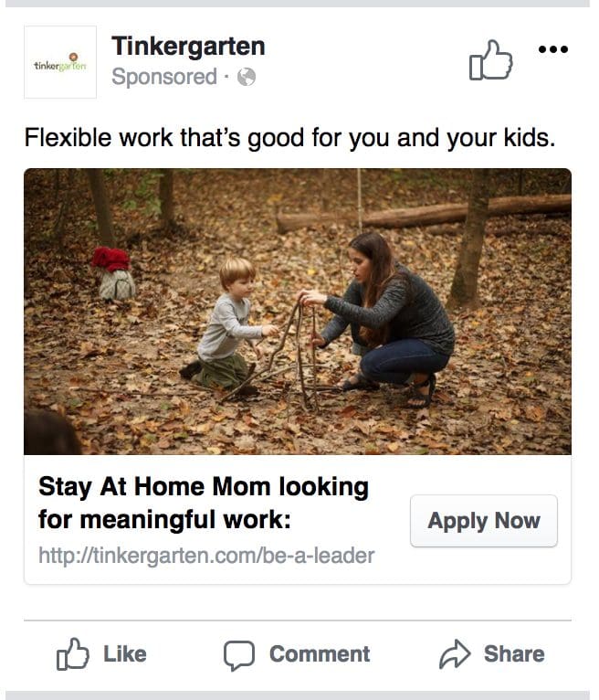
Task: Click the globe public-audience icon
Action: (246, 78)
